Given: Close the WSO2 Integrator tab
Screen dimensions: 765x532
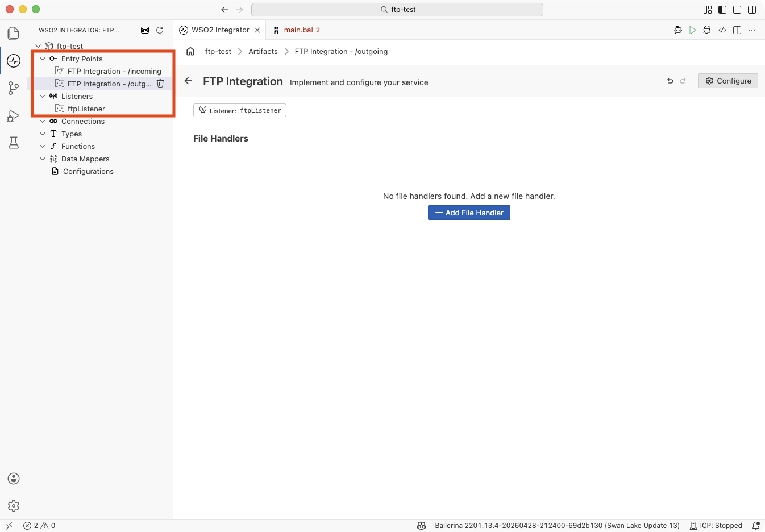Looking at the screenshot, I should pyautogui.click(x=257, y=30).
